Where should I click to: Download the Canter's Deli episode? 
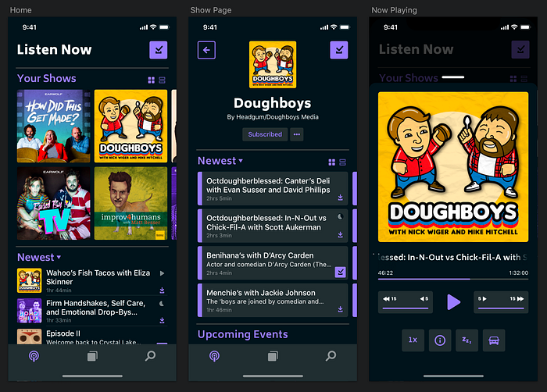coord(341,198)
